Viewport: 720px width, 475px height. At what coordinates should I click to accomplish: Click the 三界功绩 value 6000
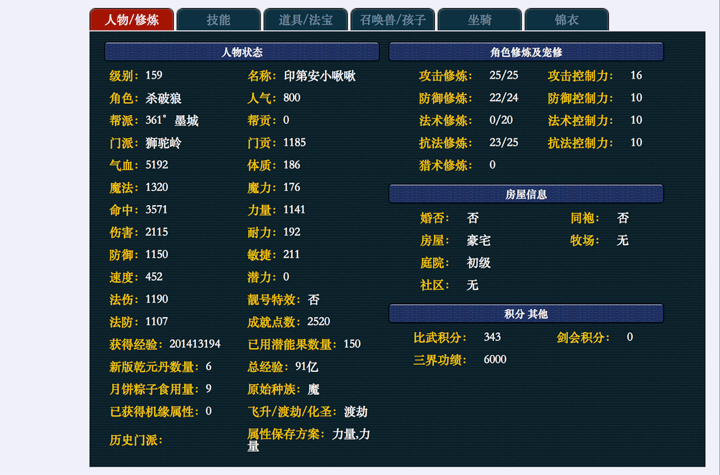tap(495, 360)
